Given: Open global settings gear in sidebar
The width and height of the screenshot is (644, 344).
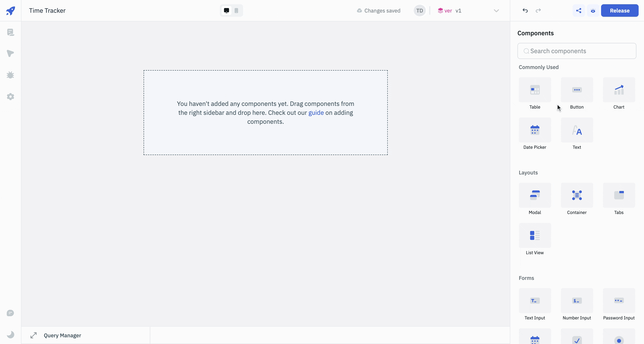Looking at the screenshot, I should pyautogui.click(x=11, y=97).
